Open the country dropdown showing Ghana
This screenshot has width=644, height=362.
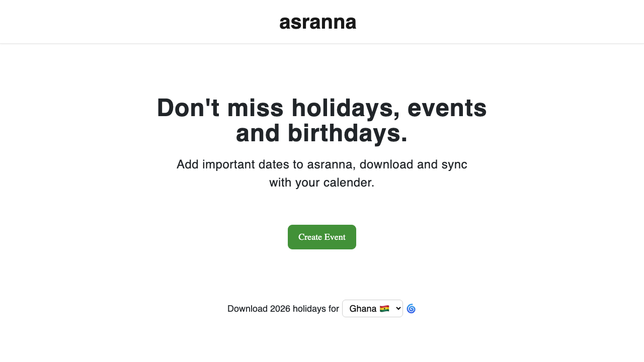372,309
